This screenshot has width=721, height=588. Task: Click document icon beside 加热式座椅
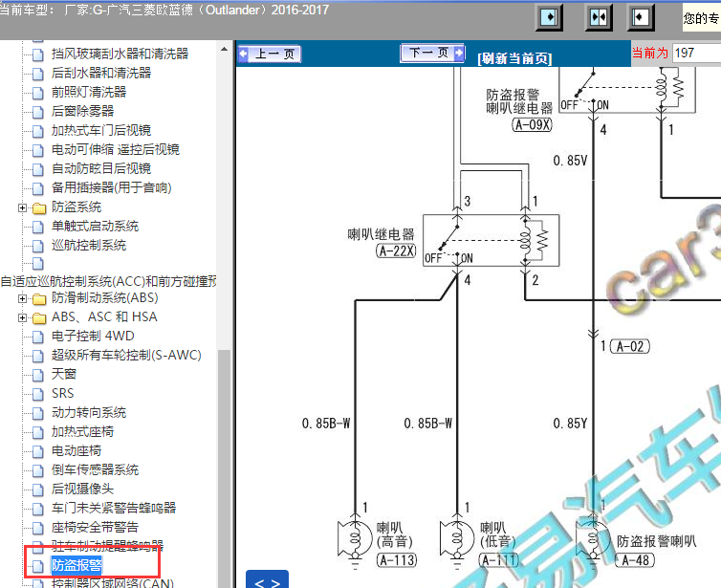tap(38, 432)
